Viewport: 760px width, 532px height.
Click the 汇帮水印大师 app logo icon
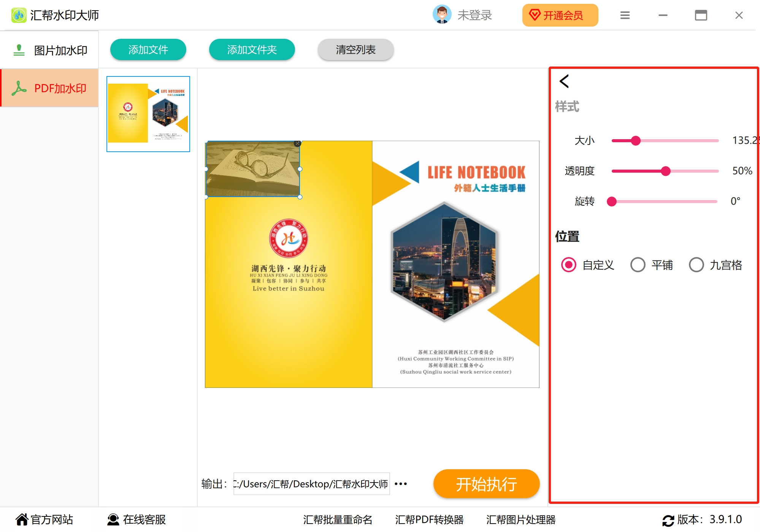coord(19,15)
